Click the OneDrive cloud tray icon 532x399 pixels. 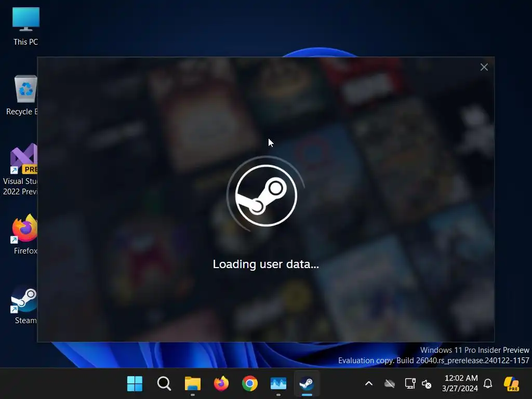tap(390, 384)
